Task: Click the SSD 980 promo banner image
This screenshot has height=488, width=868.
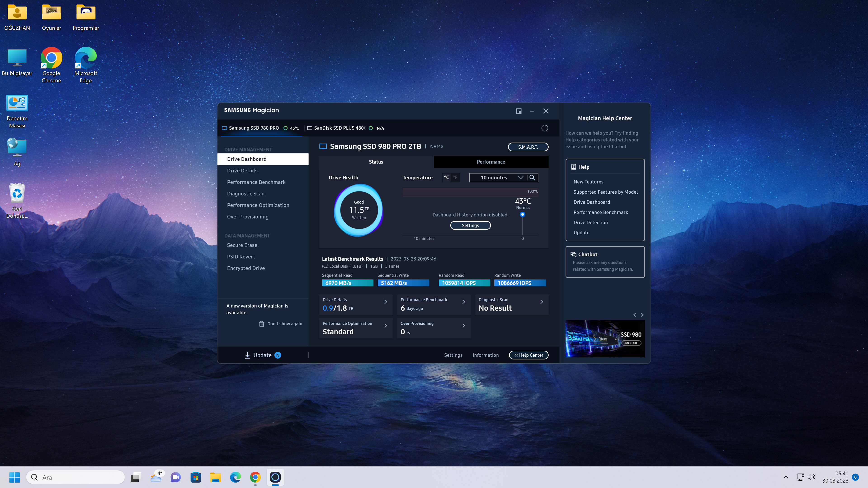Action: [x=605, y=338]
